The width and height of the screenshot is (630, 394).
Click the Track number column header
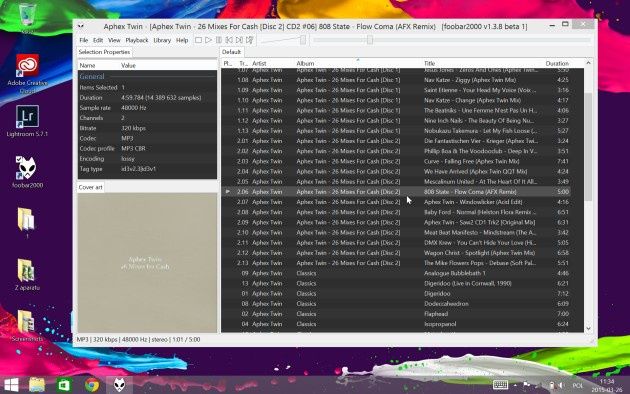click(x=243, y=63)
